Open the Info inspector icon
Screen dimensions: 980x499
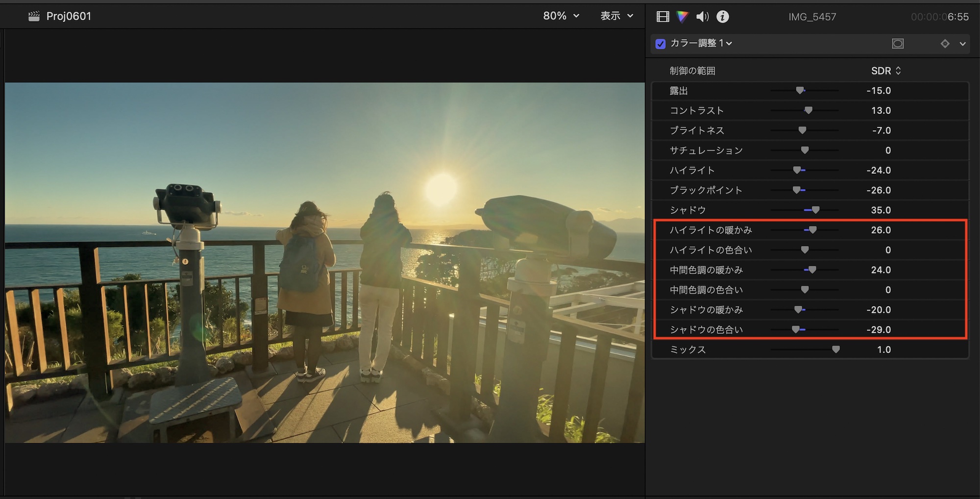(722, 17)
